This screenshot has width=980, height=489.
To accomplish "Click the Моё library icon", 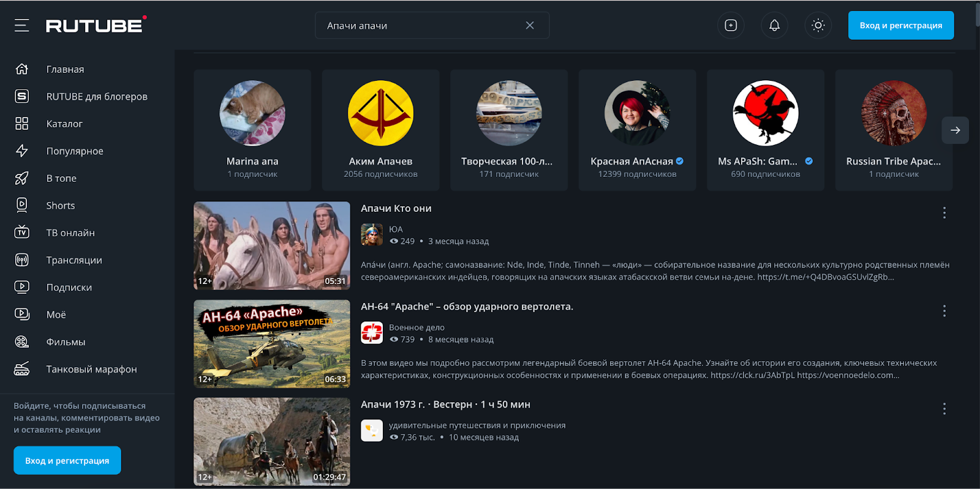I will coord(22,315).
